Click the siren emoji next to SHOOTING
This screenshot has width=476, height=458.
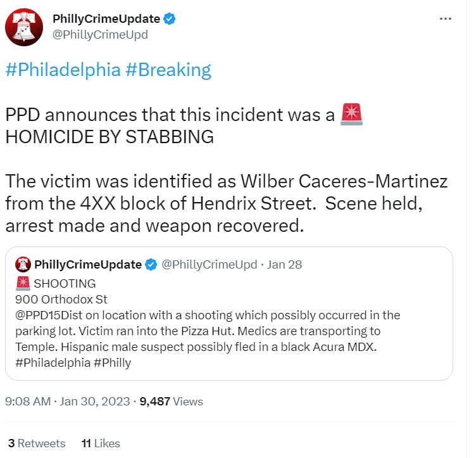tap(23, 283)
